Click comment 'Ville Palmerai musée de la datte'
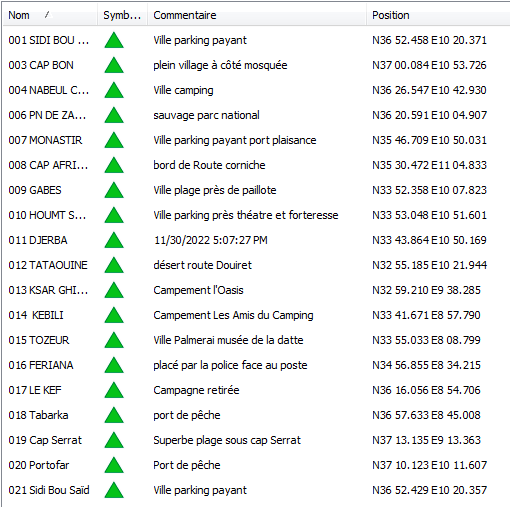Screen dimensions: 510x507 228,340
